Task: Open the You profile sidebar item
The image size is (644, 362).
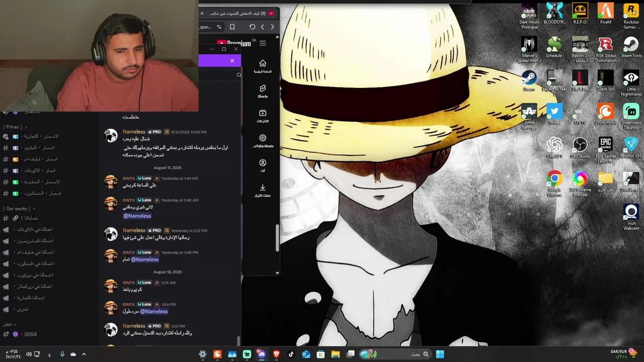Action: [x=262, y=166]
